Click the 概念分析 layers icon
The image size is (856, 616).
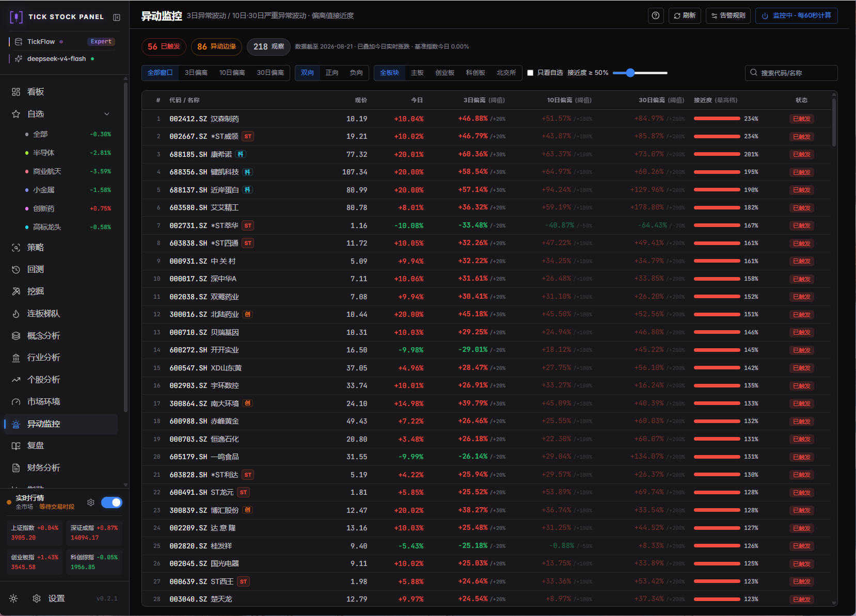click(16, 336)
